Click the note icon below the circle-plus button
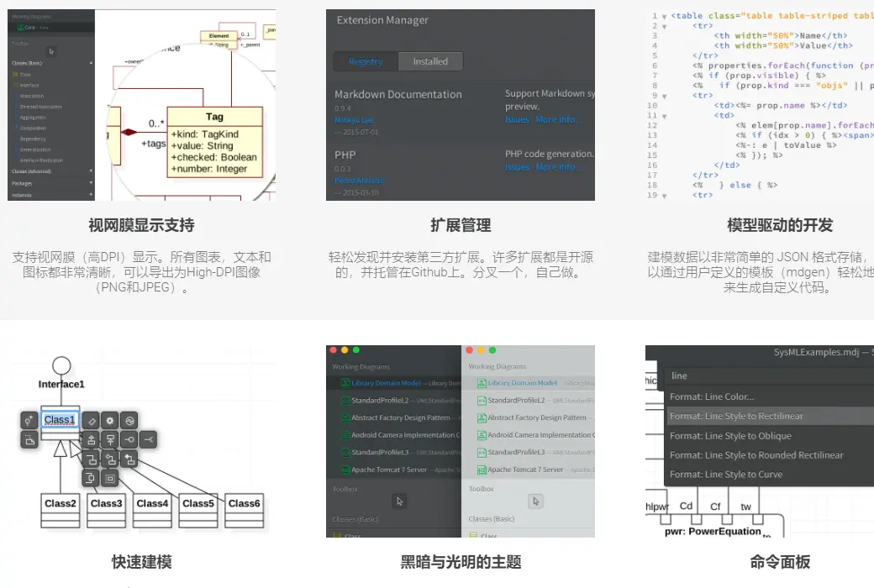This screenshot has width=874, height=588. tap(29, 440)
